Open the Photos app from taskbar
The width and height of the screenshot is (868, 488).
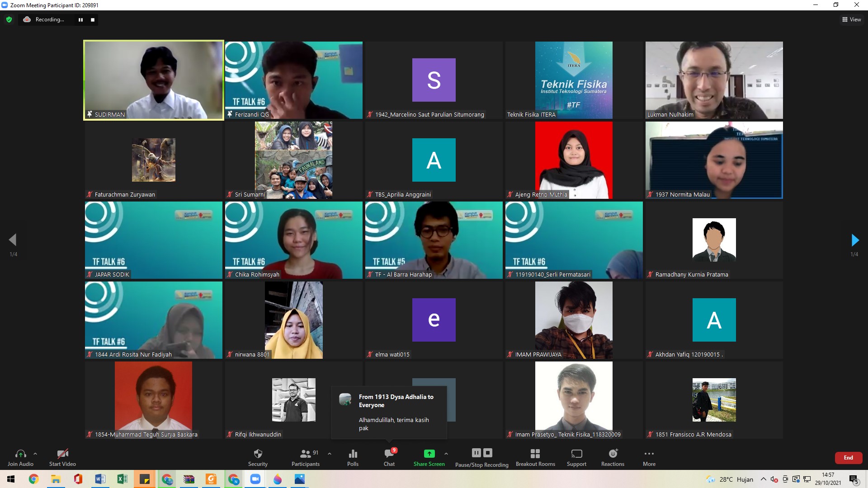[300, 479]
